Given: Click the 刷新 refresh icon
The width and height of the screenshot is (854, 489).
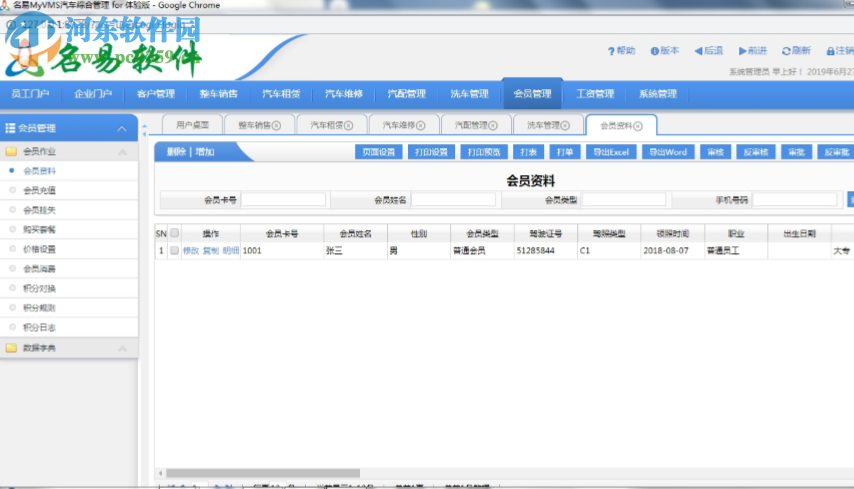Looking at the screenshot, I should click(x=786, y=51).
